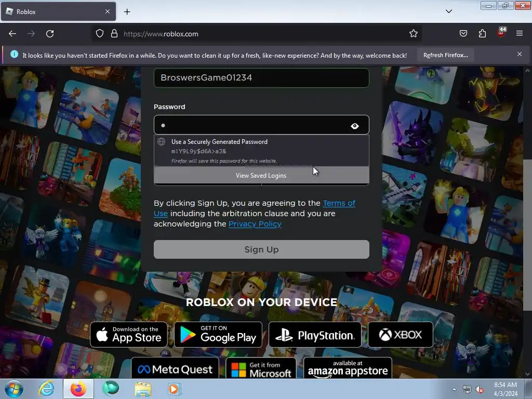Click the site security padlock icon
This screenshot has width=532, height=399.
[x=114, y=33]
